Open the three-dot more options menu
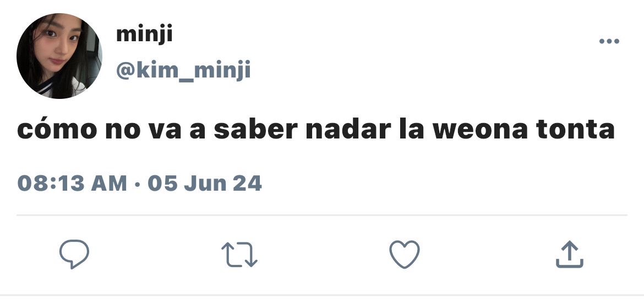This screenshot has width=644, height=305. tap(609, 41)
